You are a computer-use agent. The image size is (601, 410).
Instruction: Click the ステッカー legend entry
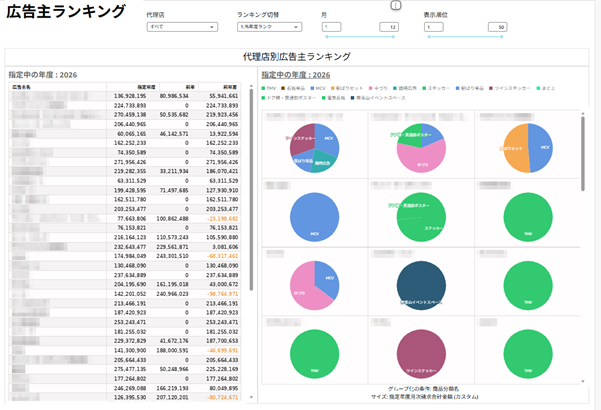[x=436, y=88]
